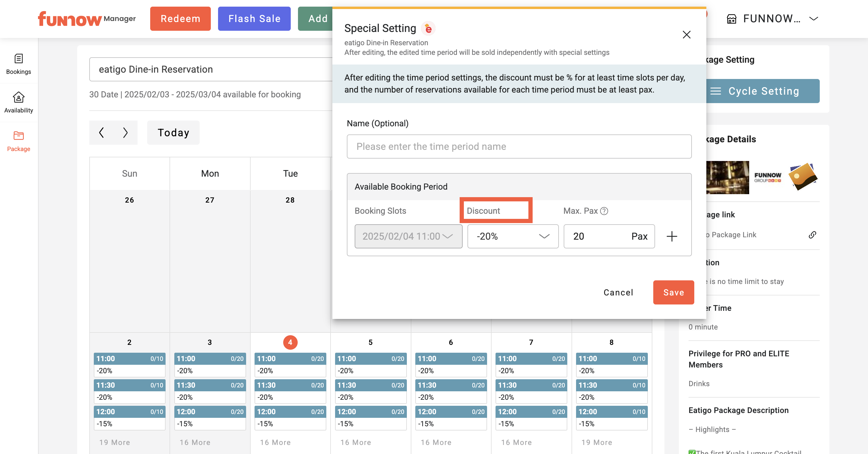Viewport: 868px width, 454px height.
Task: Show 16 More slots on Monday 3
Action: coord(195,443)
